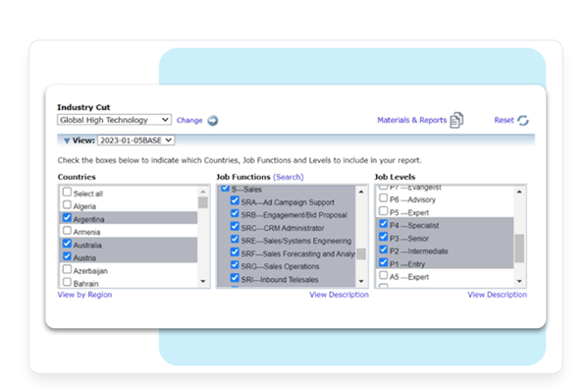
Task: Open the View date dropdown
Action: [x=136, y=140]
